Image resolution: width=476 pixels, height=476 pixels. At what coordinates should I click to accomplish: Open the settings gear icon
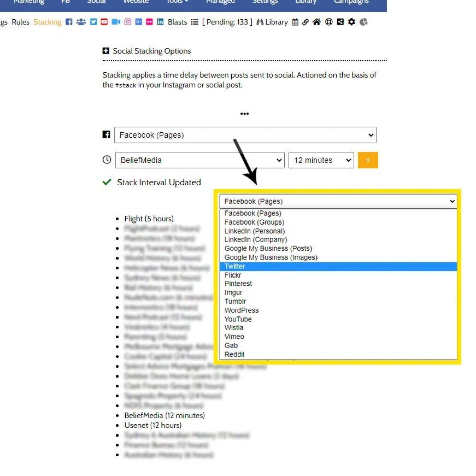(x=351, y=22)
